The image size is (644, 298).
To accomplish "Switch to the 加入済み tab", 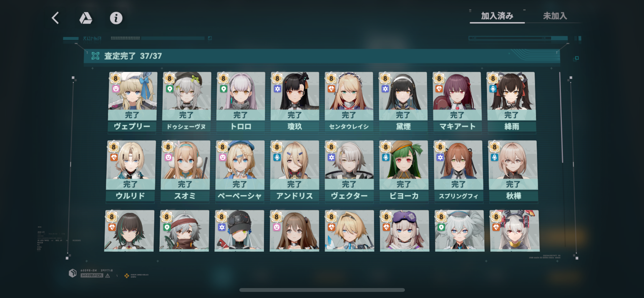I will click(497, 16).
